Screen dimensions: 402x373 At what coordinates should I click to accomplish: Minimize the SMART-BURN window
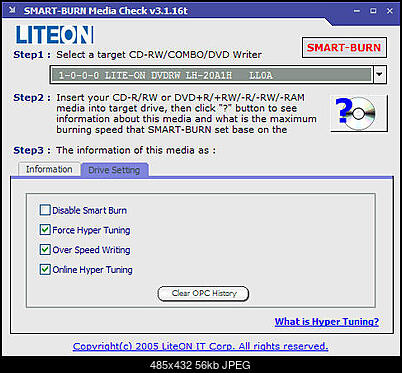click(357, 11)
